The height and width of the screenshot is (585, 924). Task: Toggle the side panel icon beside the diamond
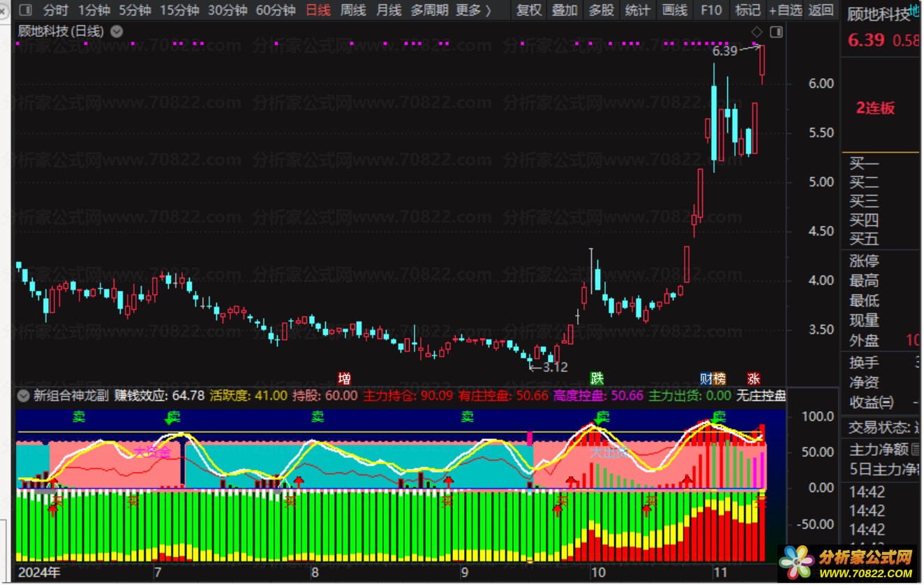click(776, 32)
